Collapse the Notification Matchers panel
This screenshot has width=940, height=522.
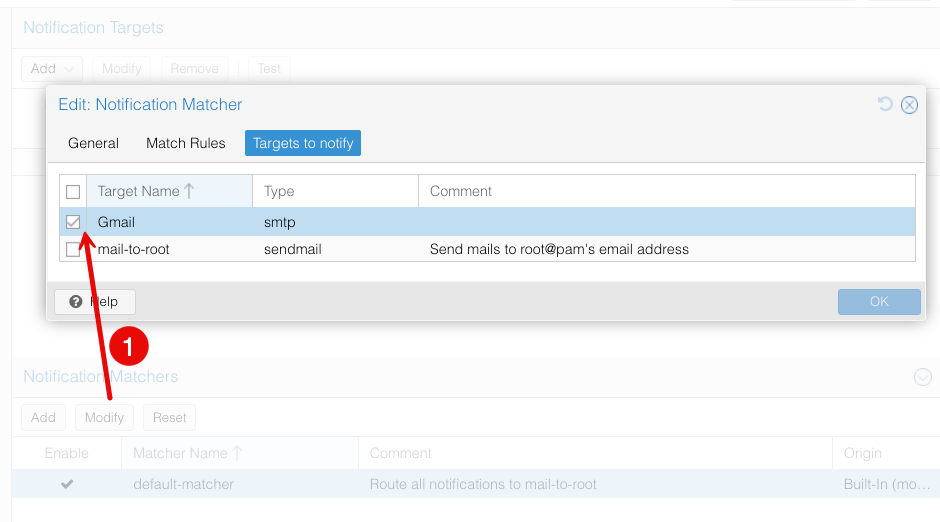[923, 377]
